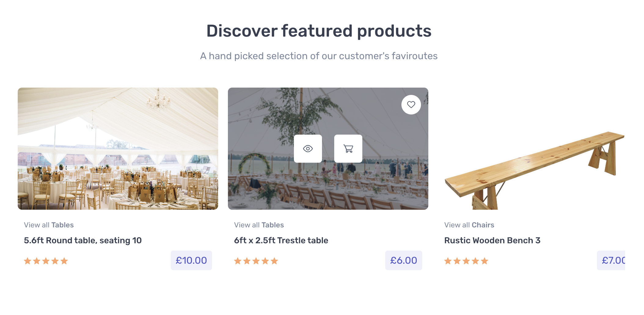Quick view the Trestle table with eye icon
The width and height of the screenshot is (644, 315).
pyautogui.click(x=308, y=149)
